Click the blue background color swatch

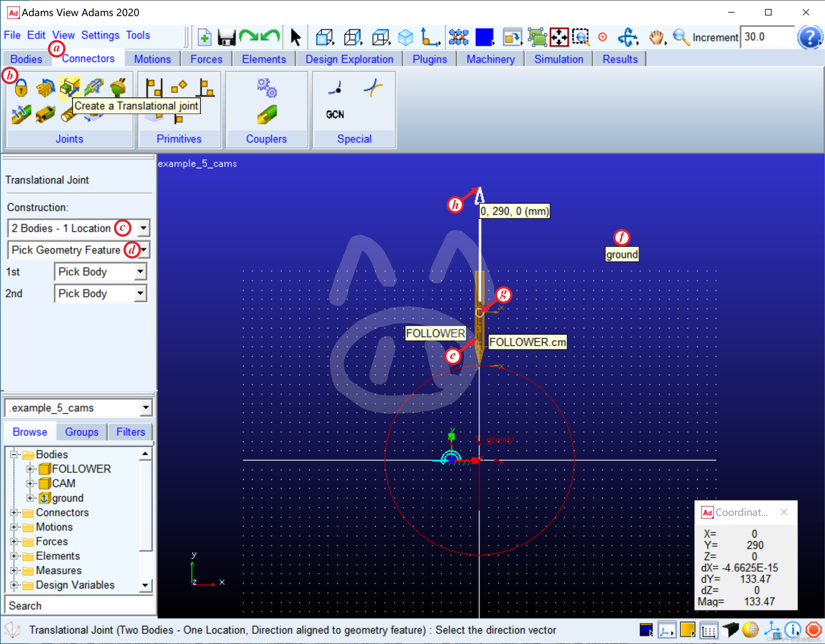[484, 37]
